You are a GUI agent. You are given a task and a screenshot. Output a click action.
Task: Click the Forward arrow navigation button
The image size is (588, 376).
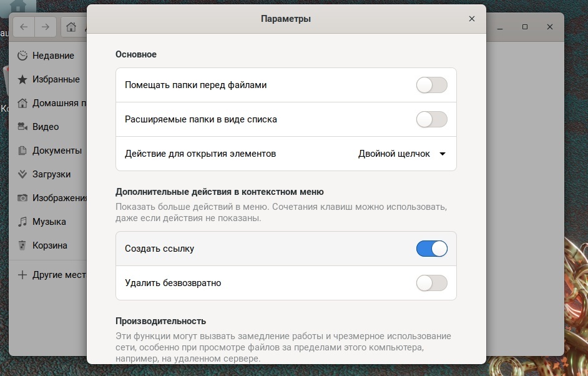45,27
